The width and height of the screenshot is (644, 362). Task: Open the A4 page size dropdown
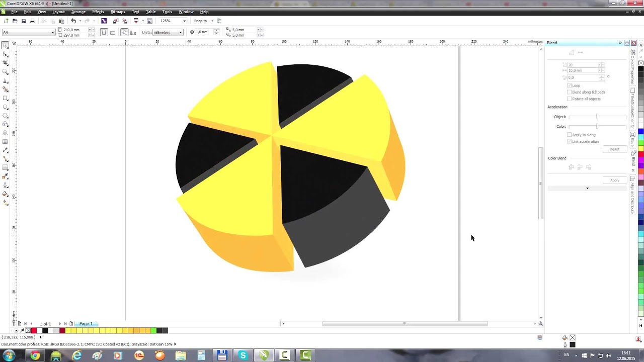[52, 32]
